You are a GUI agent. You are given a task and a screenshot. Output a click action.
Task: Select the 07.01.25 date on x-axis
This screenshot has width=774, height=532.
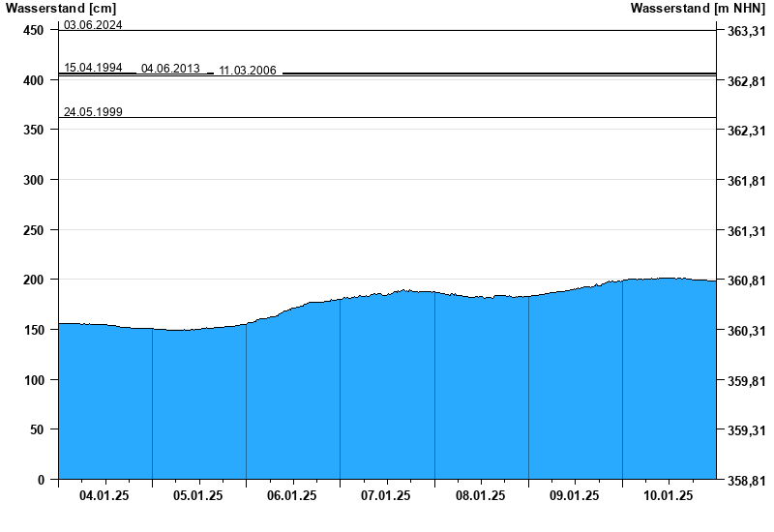click(386, 495)
